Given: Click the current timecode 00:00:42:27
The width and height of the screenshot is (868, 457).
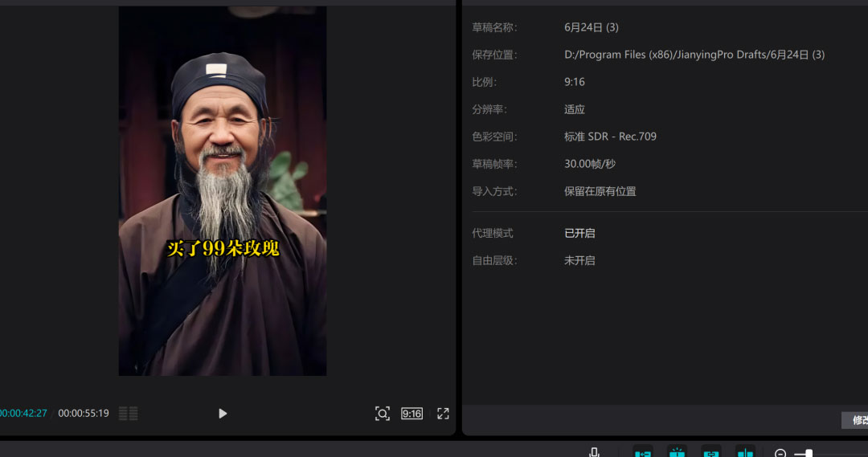Looking at the screenshot, I should pos(23,414).
